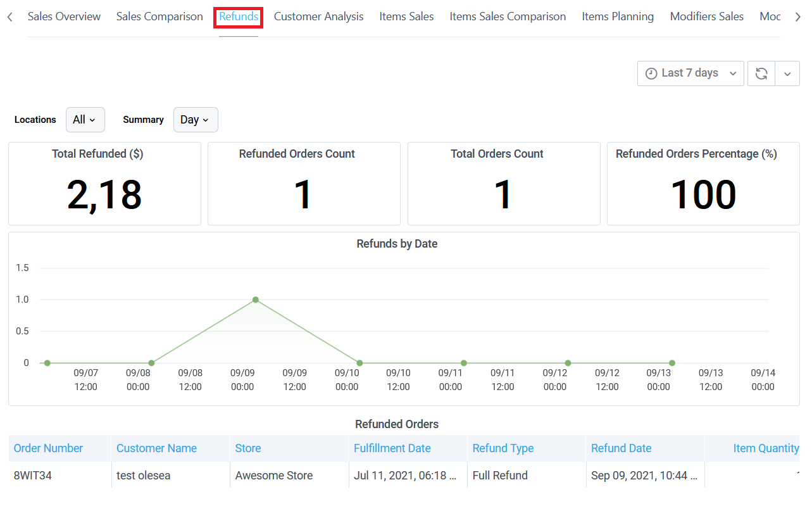Click the Total Orders Count card
This screenshot has width=812, height=506.
pyautogui.click(x=504, y=184)
